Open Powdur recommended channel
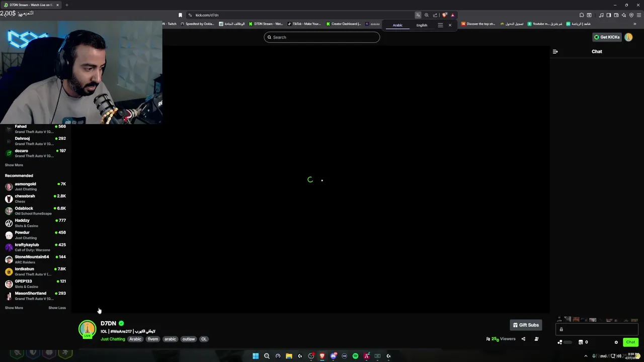644x362 pixels. click(35, 235)
